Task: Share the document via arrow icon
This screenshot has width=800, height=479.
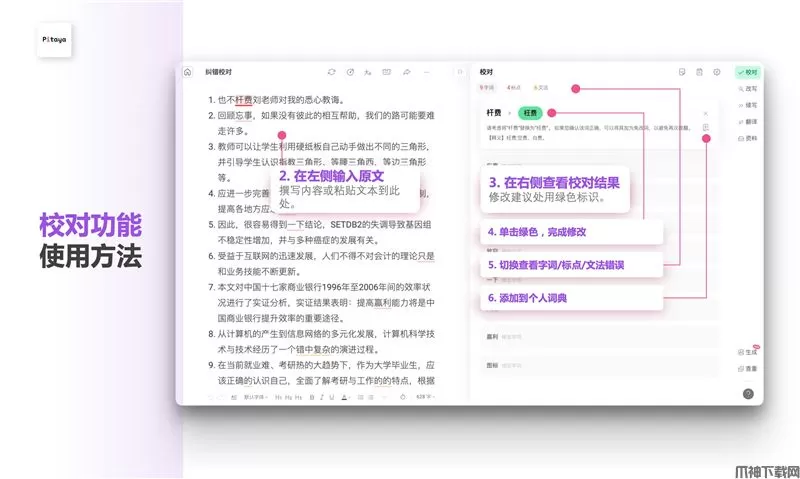Action: 406,72
